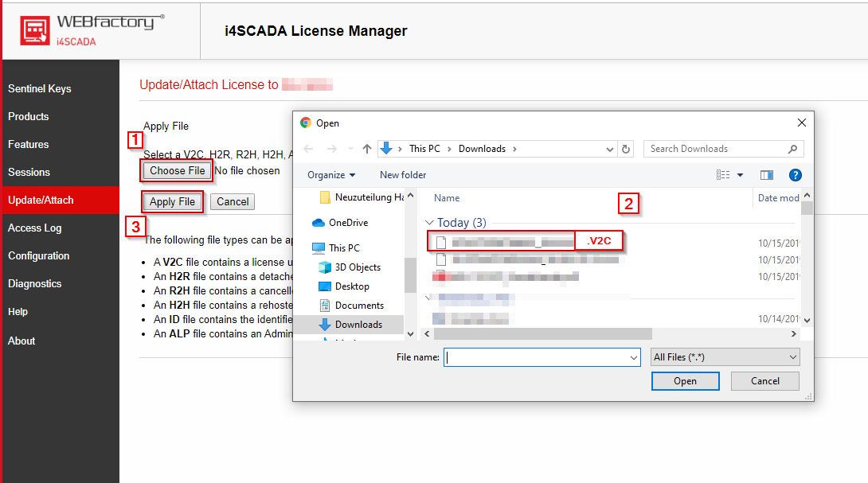Image resolution: width=868 pixels, height=483 pixels.
Task: Open the recent locations dropdown arrow
Action: point(350,149)
